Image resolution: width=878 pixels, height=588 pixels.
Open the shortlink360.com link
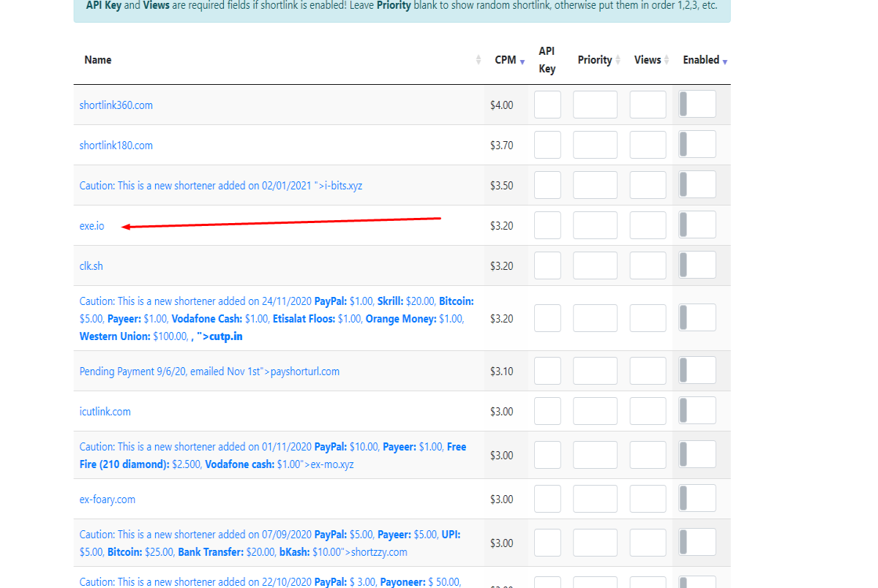(x=116, y=105)
